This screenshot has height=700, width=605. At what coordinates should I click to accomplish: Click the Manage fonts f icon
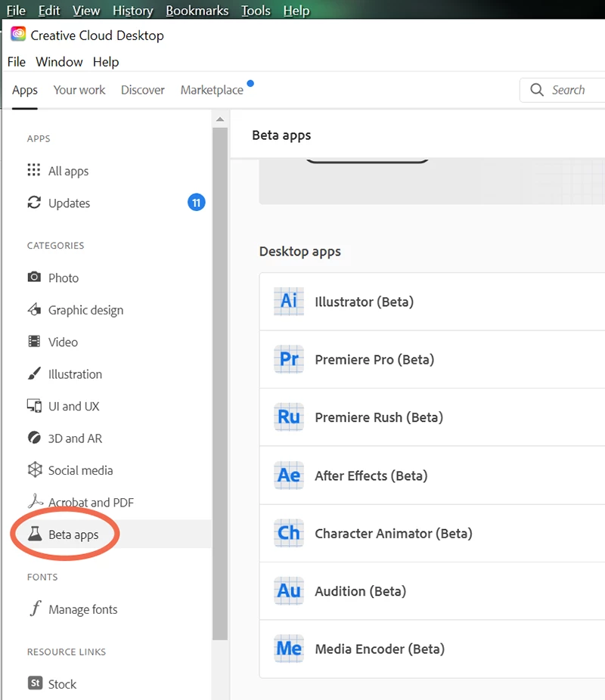click(36, 608)
